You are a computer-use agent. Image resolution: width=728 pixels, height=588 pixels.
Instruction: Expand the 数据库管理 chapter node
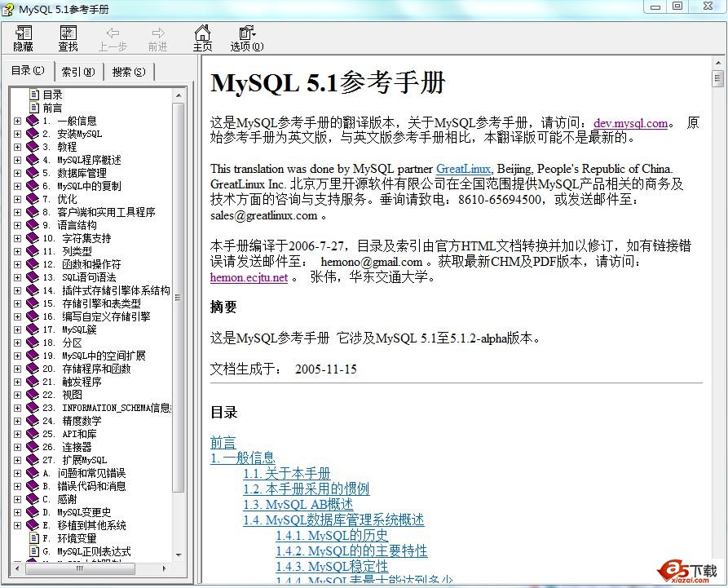(17, 173)
